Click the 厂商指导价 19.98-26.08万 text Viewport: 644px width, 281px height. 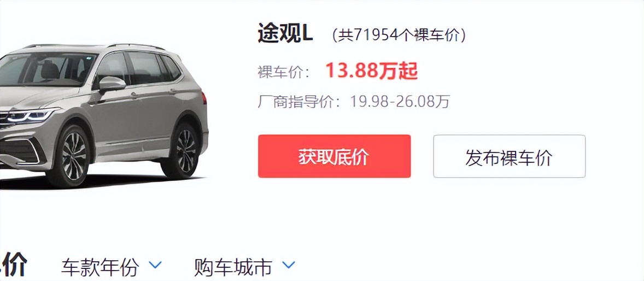(x=354, y=101)
